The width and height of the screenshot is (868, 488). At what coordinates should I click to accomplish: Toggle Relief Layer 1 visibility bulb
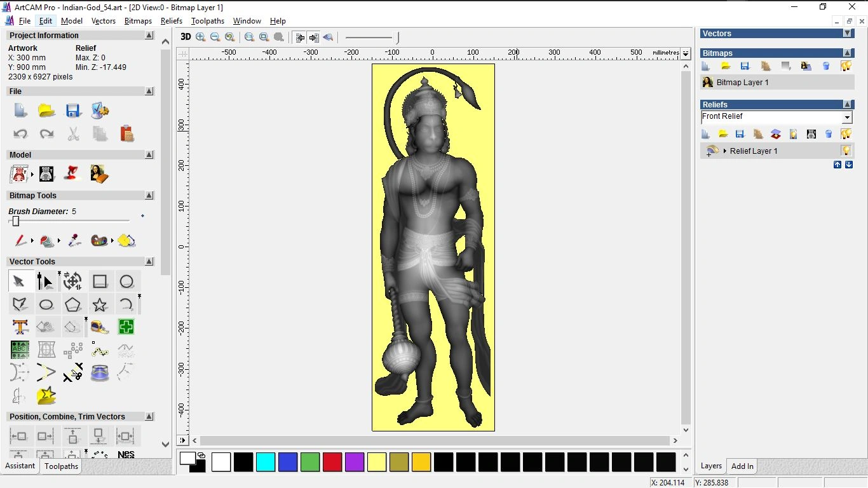(x=846, y=151)
